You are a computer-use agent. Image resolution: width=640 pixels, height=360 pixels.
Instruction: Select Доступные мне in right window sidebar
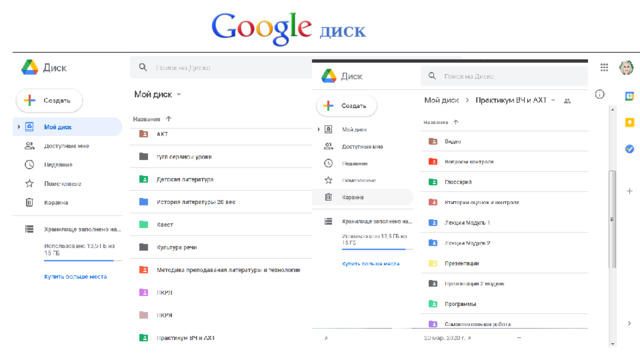click(x=363, y=147)
